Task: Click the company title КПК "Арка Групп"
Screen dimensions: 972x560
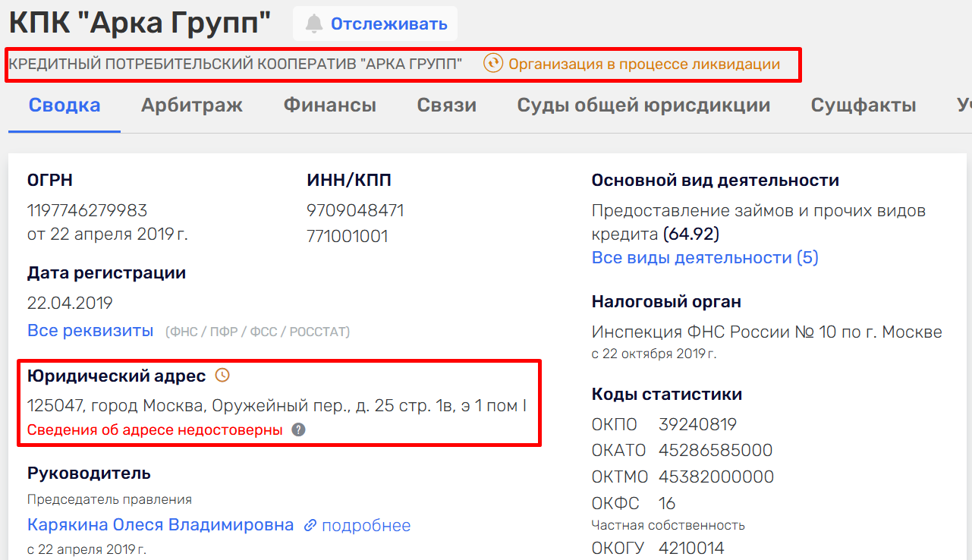Action: tap(140, 23)
